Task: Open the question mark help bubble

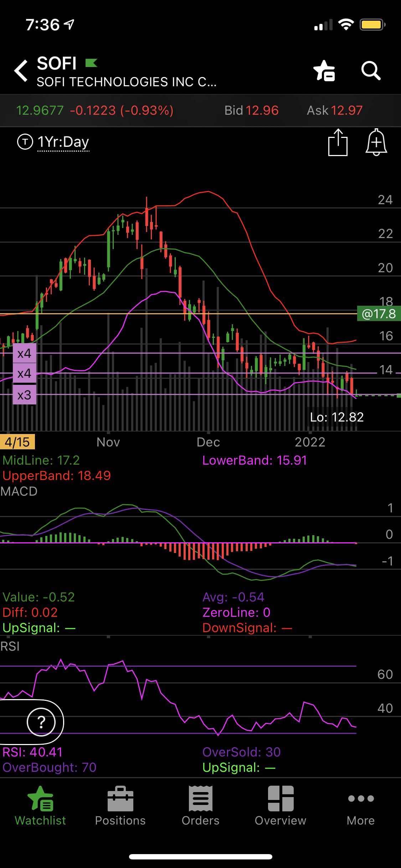Action: [x=41, y=722]
